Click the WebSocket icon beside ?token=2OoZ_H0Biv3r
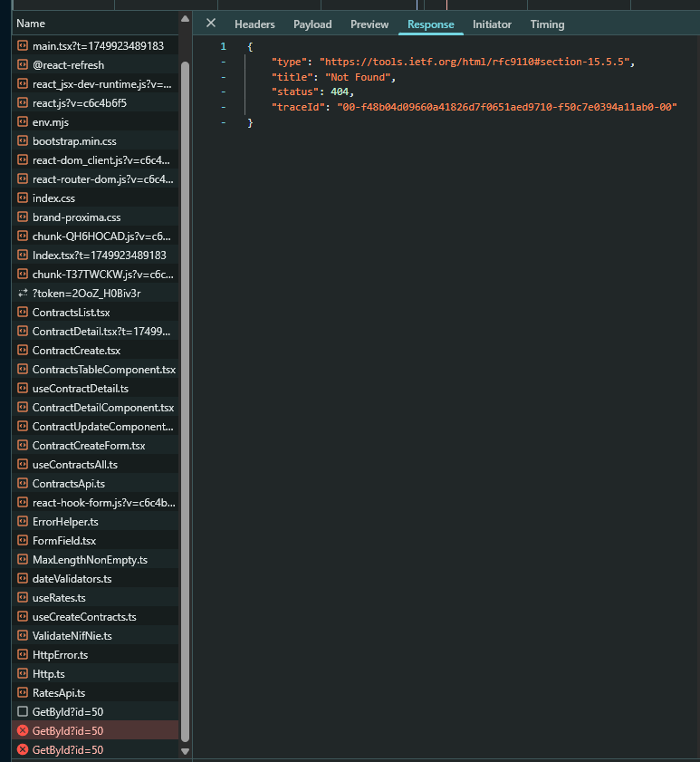 coord(23,294)
